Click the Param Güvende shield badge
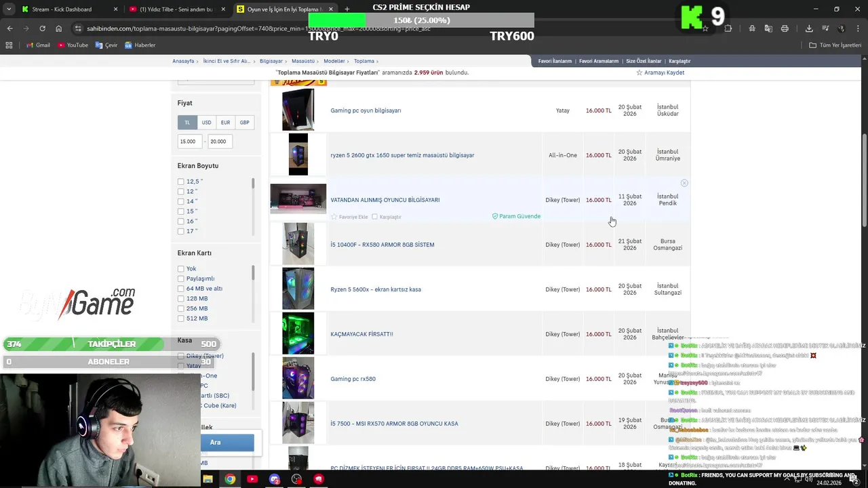The width and height of the screenshot is (868, 488). [516, 216]
